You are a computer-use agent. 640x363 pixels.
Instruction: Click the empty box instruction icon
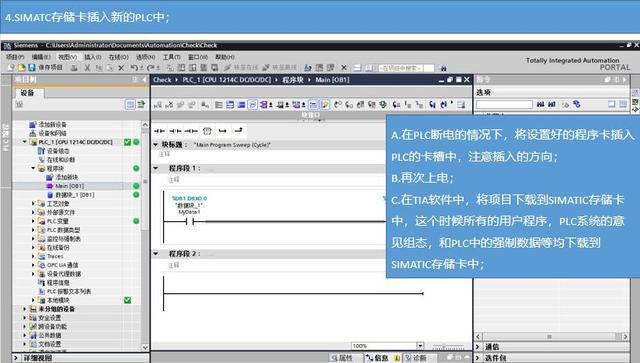click(x=207, y=131)
